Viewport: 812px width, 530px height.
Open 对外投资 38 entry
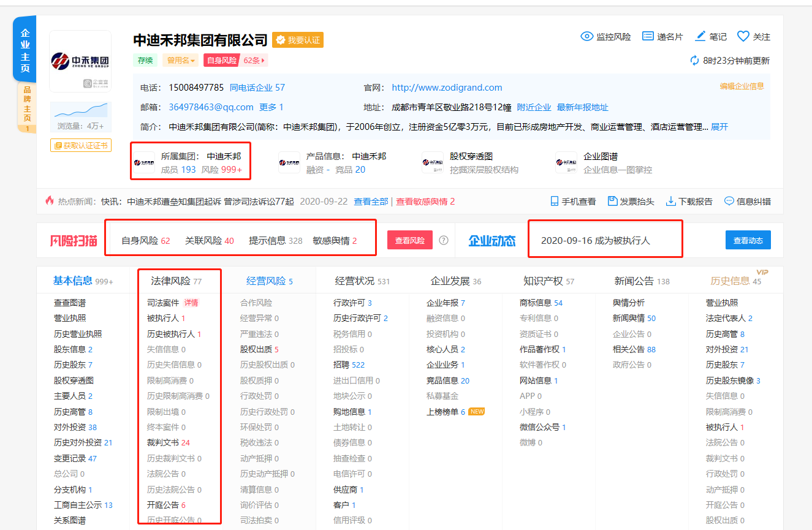(75, 427)
